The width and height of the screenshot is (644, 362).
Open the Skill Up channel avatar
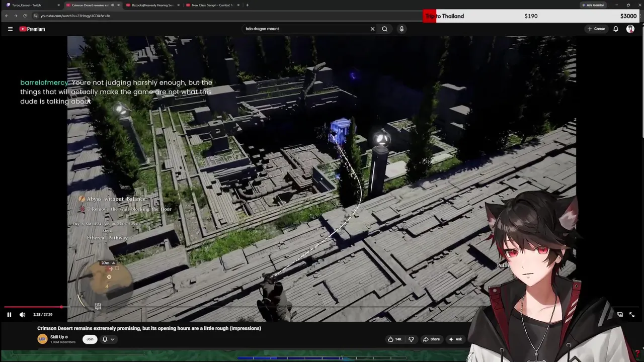(x=42, y=339)
